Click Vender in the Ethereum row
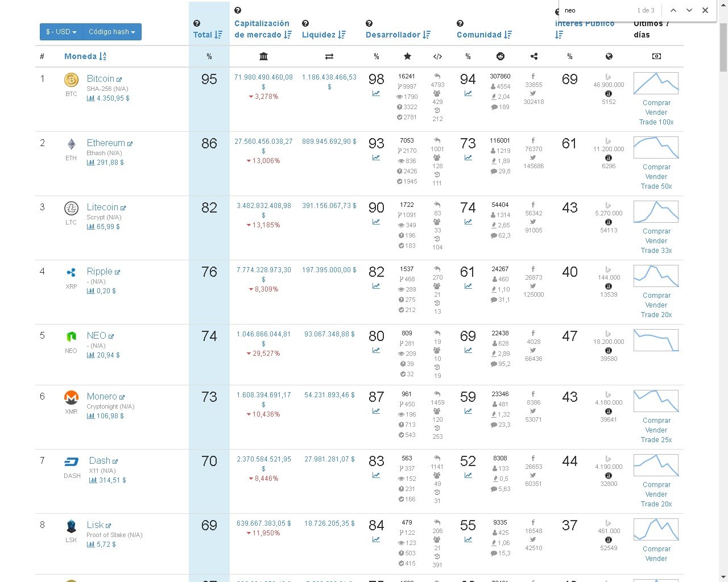The width and height of the screenshot is (728, 582). pyautogui.click(x=656, y=177)
